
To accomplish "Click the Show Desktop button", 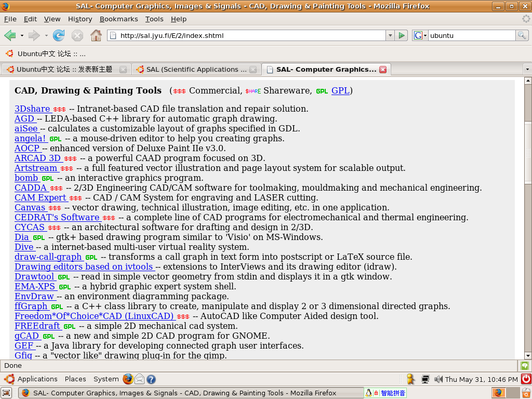I will click(7, 393).
